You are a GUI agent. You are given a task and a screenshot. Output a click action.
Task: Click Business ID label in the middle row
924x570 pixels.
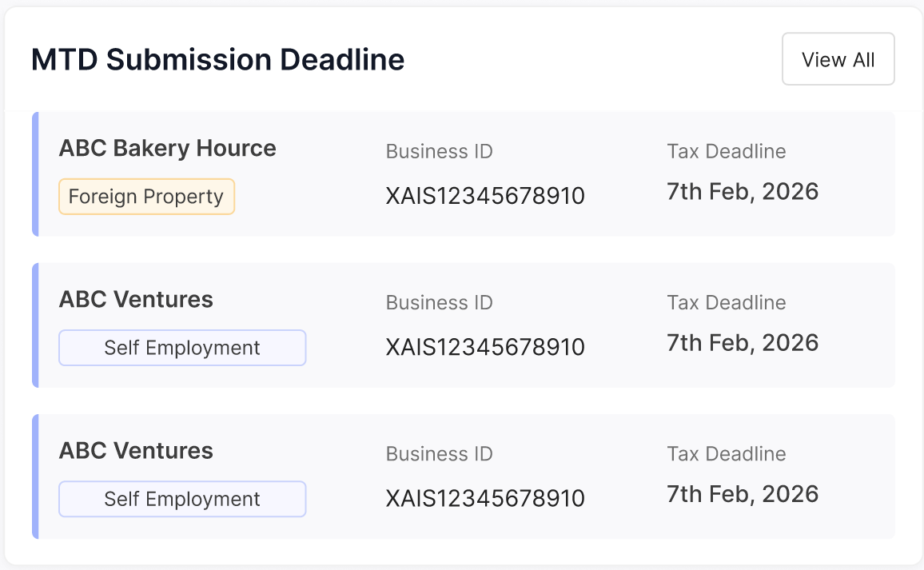[x=439, y=302]
